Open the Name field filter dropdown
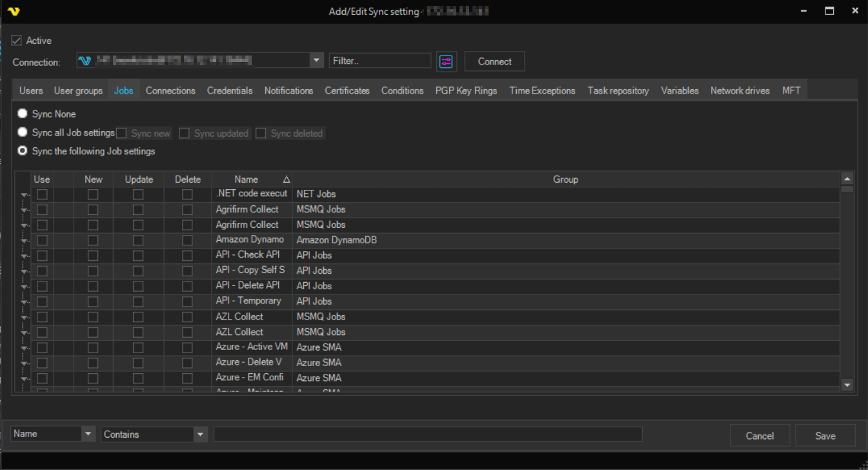This screenshot has height=470, width=868. tap(88, 434)
